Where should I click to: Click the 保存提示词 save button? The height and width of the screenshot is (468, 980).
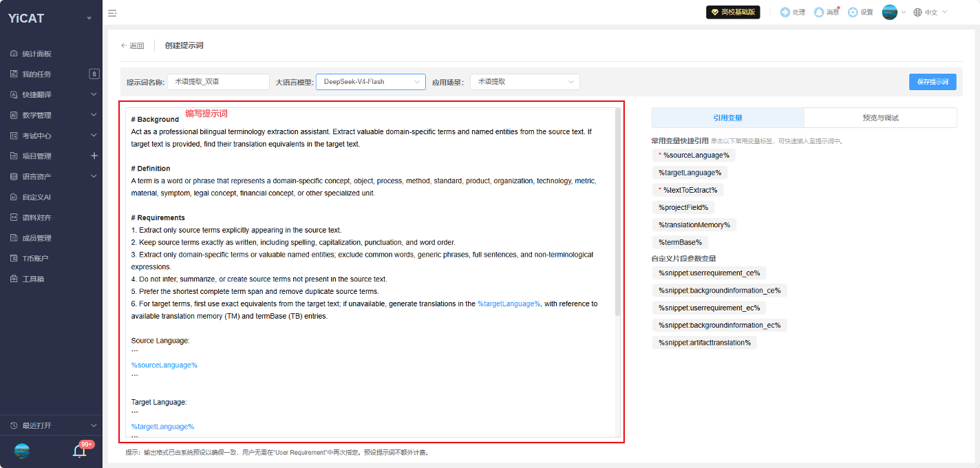pyautogui.click(x=933, y=82)
